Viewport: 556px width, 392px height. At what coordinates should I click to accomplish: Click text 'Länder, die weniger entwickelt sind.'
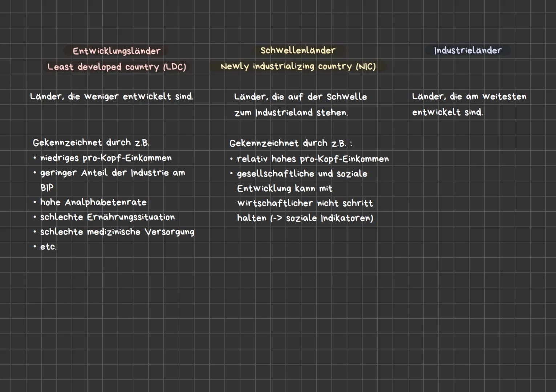tap(112, 97)
